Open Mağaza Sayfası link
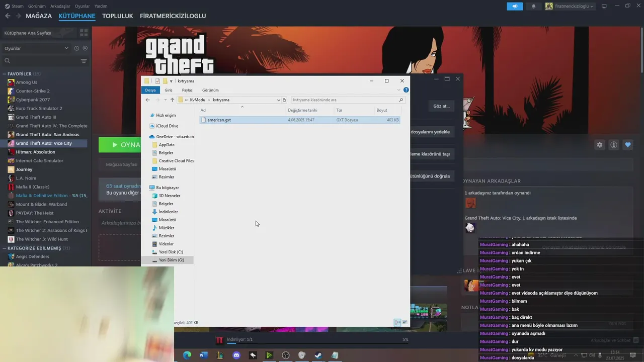Image resolution: width=644 pixels, height=362 pixels. (121, 164)
